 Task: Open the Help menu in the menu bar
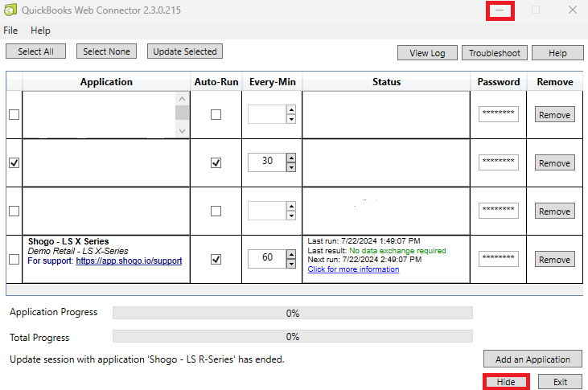point(40,31)
